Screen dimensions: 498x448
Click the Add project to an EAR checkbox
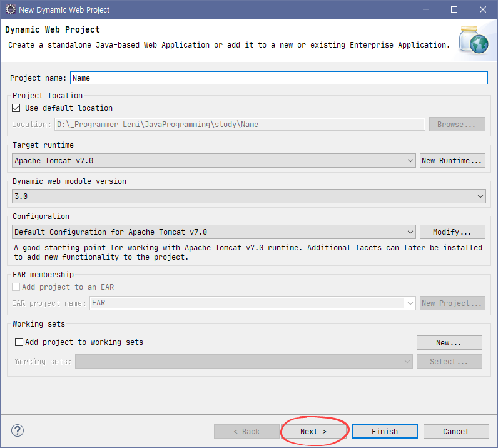pos(16,287)
